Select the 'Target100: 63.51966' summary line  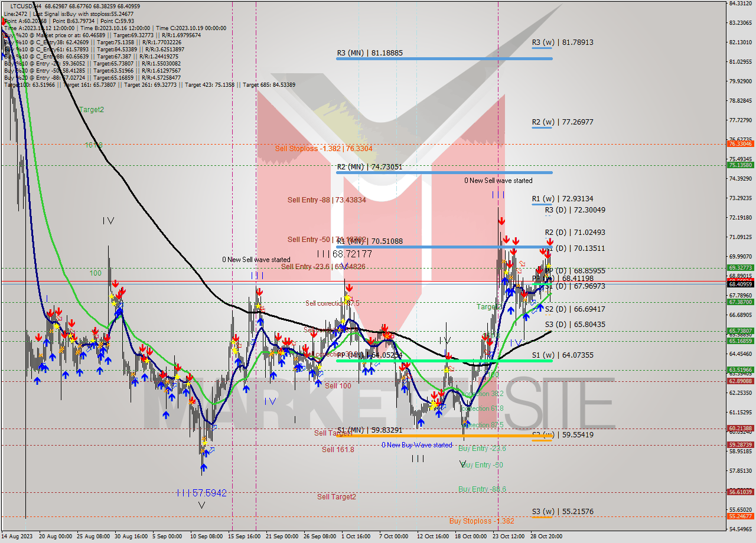[x=149, y=85]
